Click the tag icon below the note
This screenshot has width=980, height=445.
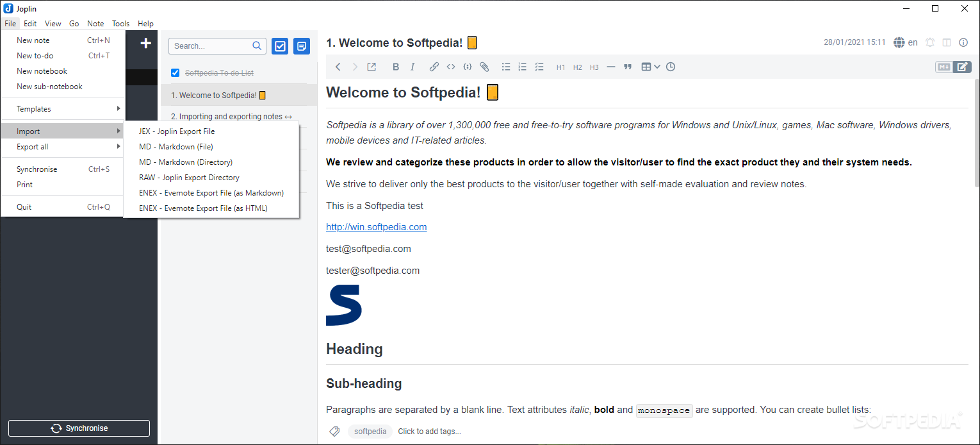point(334,432)
